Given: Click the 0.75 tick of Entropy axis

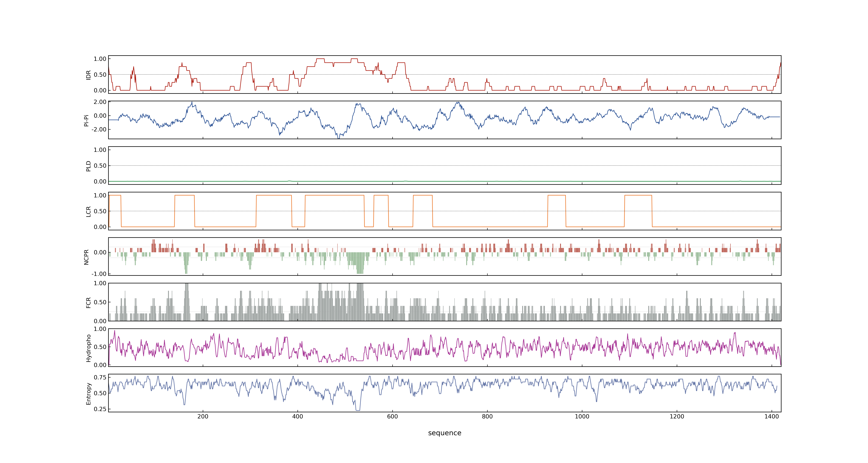Looking at the screenshot, I should 100,377.
